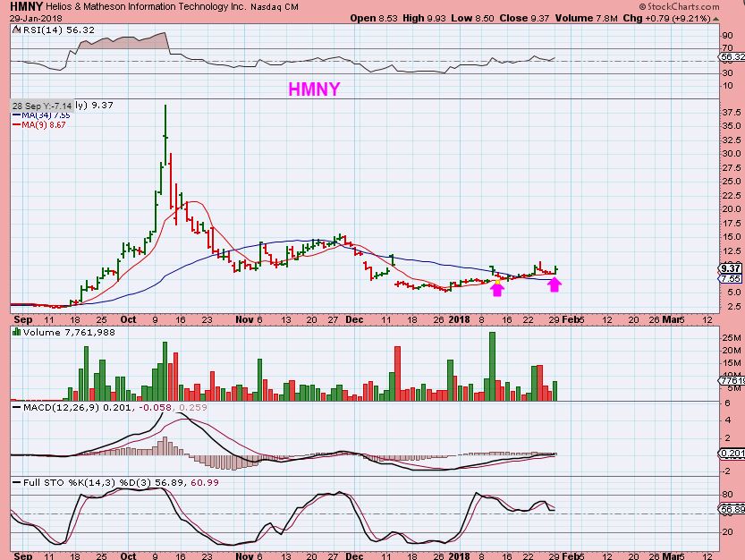Screen dimensions: 745x560
Task: Click the black line marker before Full STO
Action: 17,482
